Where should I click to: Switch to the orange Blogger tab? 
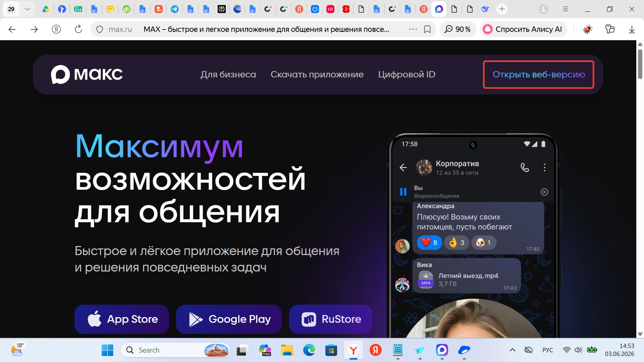coord(158,9)
